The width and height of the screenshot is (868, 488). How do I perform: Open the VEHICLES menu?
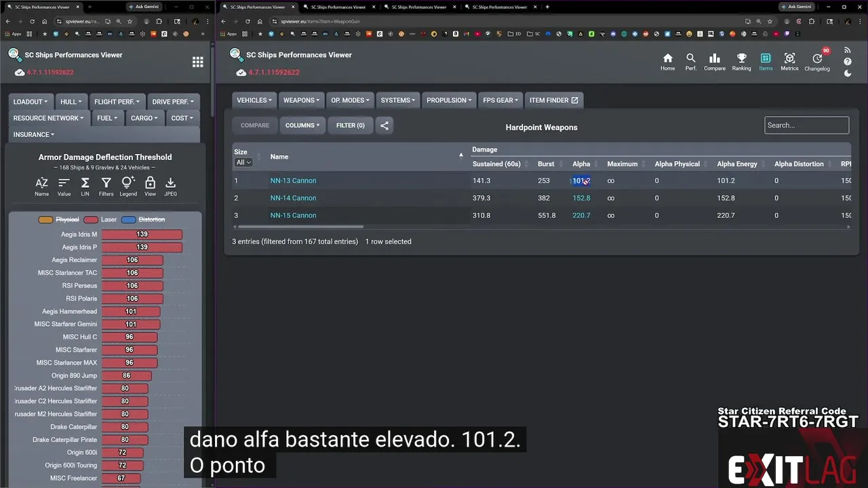[254, 100]
